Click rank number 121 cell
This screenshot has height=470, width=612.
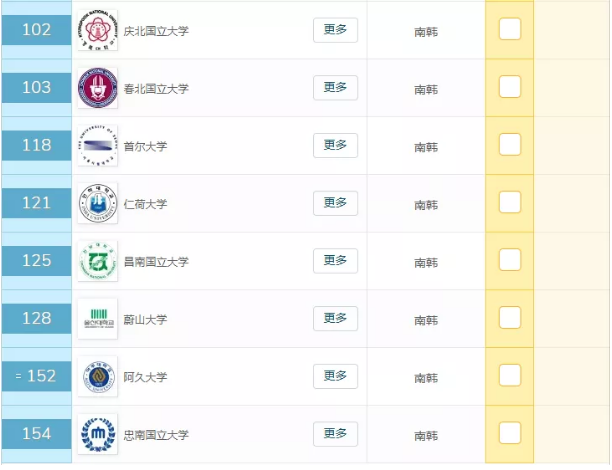click(x=36, y=203)
